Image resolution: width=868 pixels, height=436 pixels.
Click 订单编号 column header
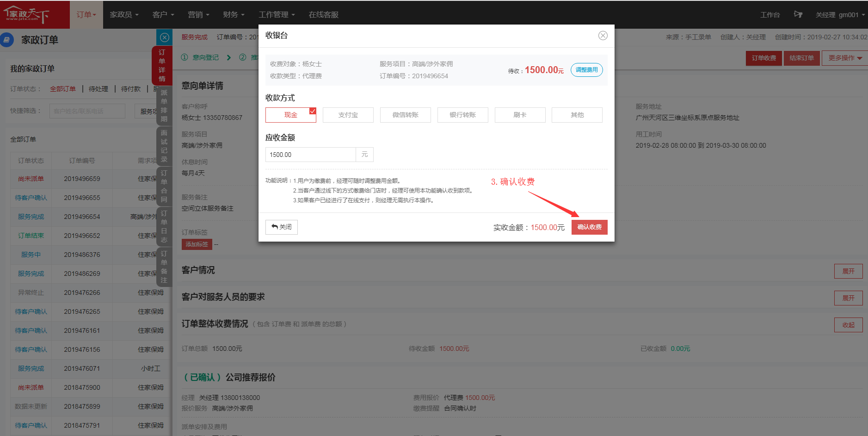click(82, 161)
